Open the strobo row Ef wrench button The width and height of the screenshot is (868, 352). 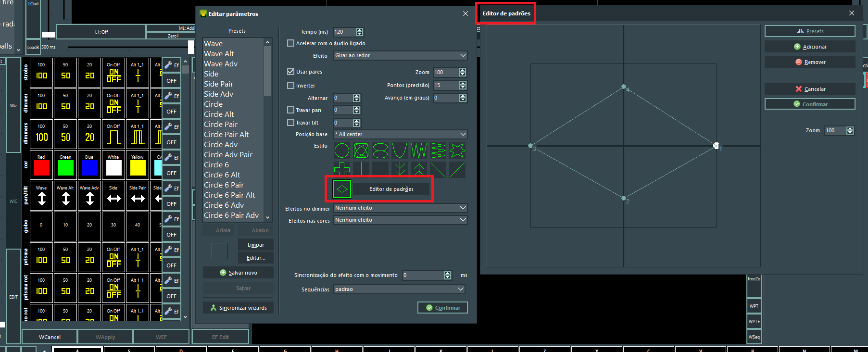[171, 65]
